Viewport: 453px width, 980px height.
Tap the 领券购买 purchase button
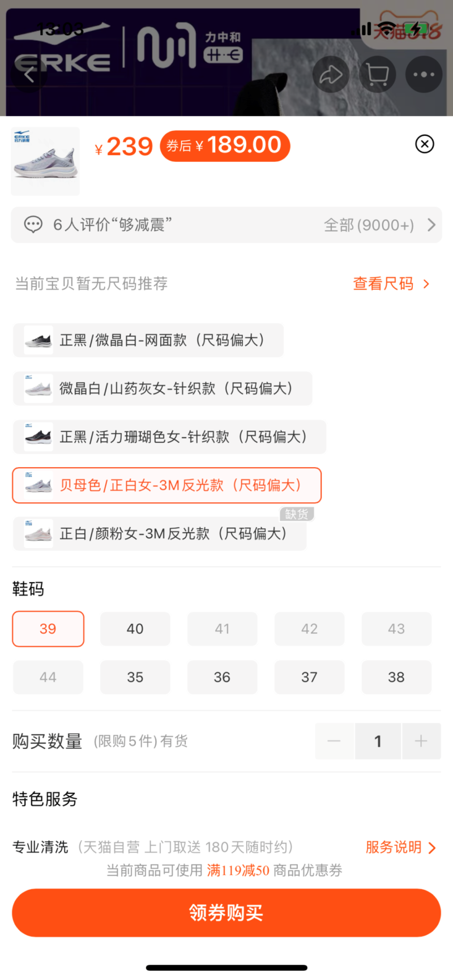[226, 912]
